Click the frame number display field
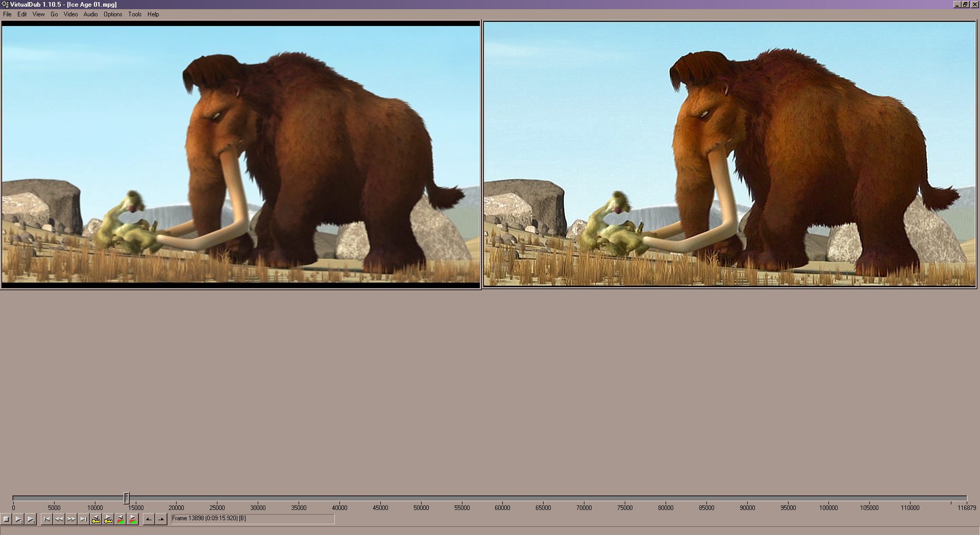The height and width of the screenshot is (535, 980). [x=253, y=519]
